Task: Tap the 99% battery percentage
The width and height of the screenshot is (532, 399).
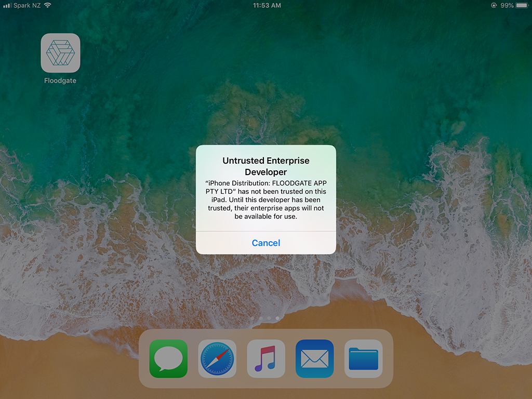Action: pyautogui.click(x=507, y=5)
